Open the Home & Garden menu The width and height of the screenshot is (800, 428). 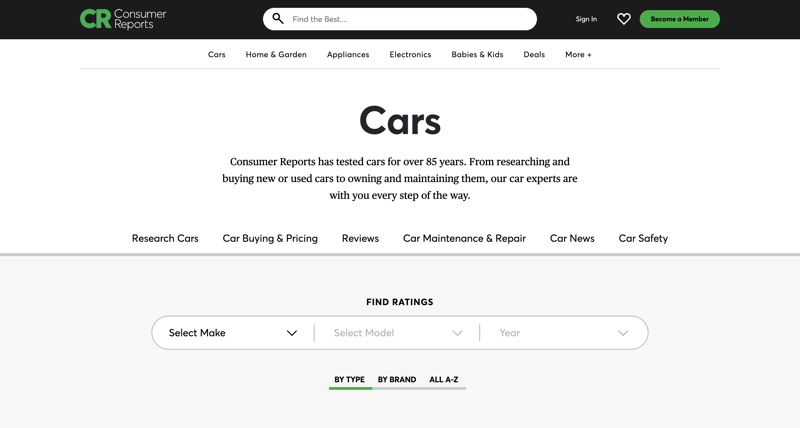point(276,55)
